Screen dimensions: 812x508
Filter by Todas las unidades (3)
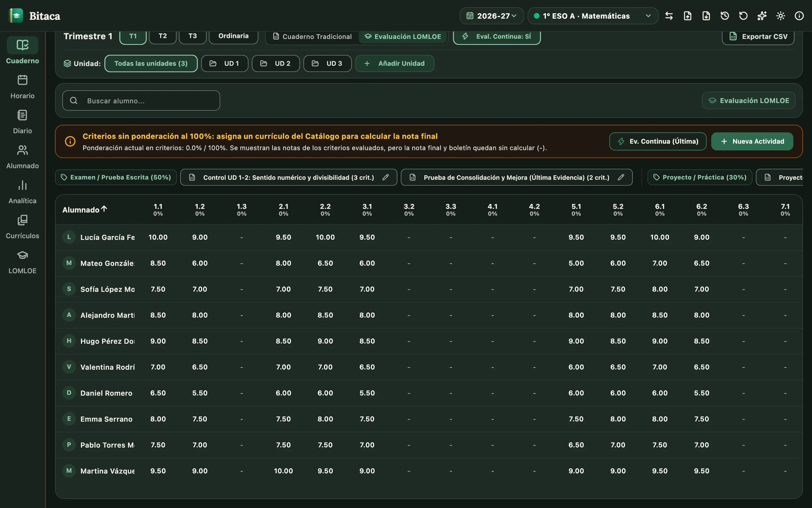[x=151, y=63]
